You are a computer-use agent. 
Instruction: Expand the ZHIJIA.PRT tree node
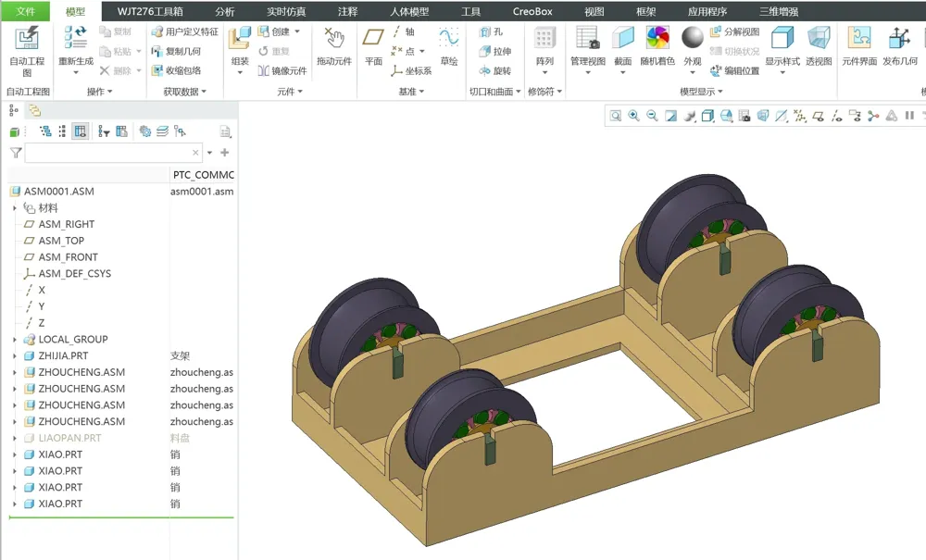pyautogui.click(x=15, y=355)
